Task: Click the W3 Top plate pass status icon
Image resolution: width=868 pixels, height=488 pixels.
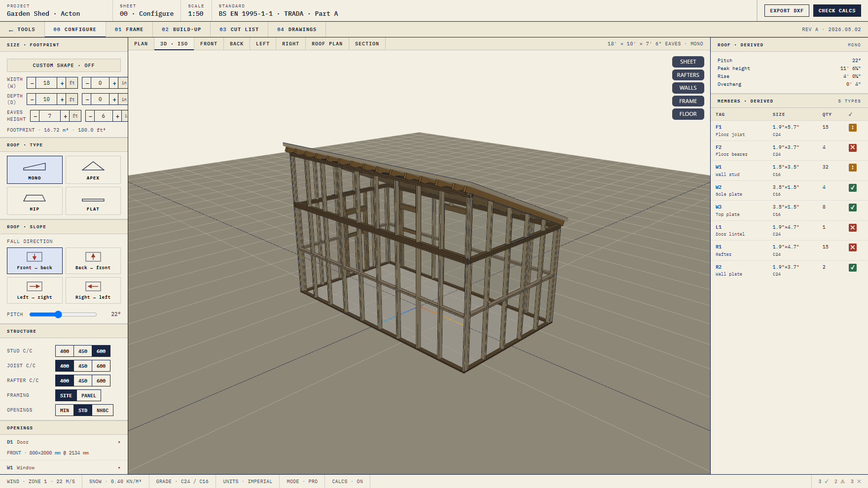Action: coord(853,208)
